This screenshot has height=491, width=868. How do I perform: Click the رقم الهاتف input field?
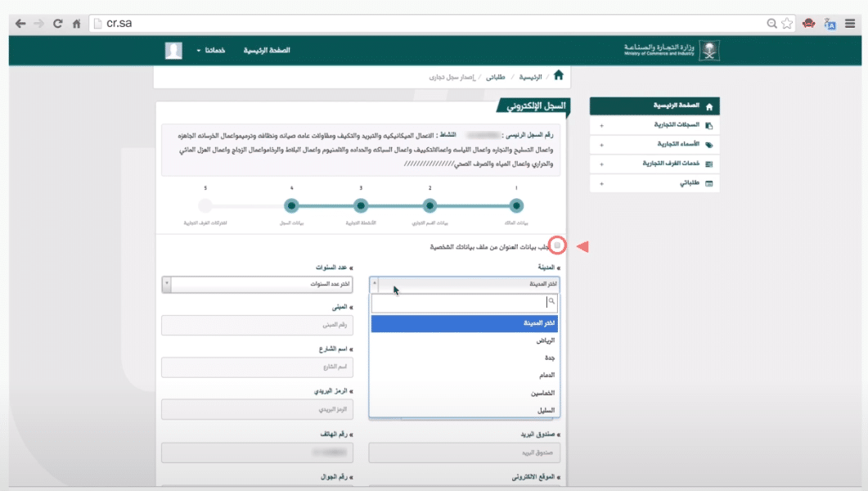[x=257, y=453]
